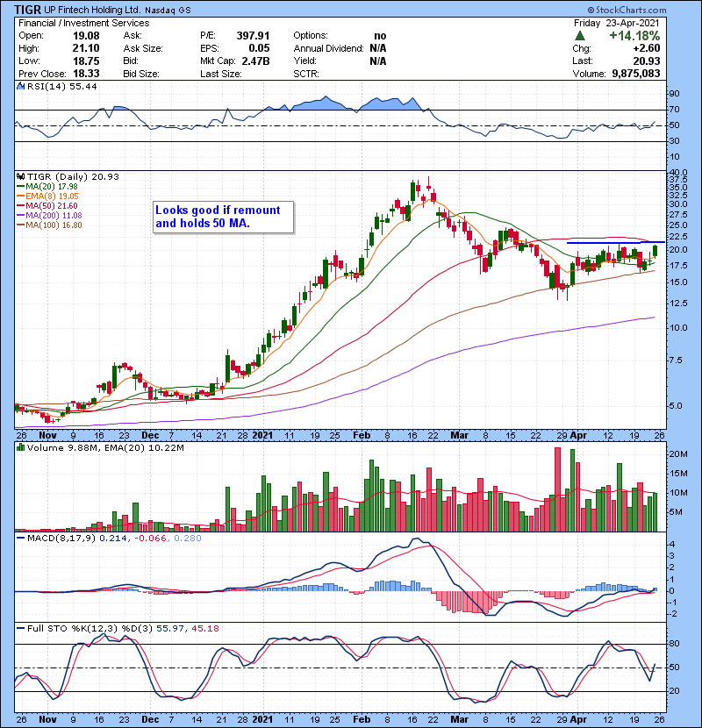Click the MACD histogram value 0.280
The height and width of the screenshot is (728, 702).
[x=188, y=539]
